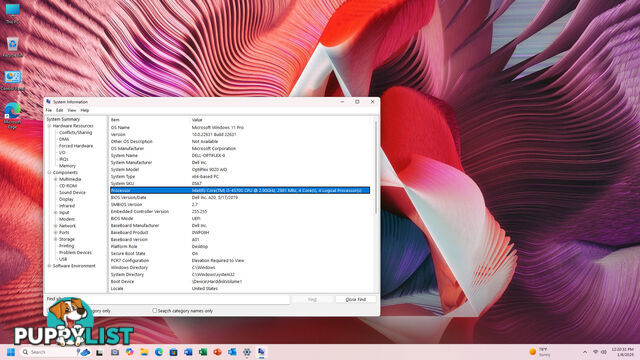Select USB in the tree

[x=63, y=259]
